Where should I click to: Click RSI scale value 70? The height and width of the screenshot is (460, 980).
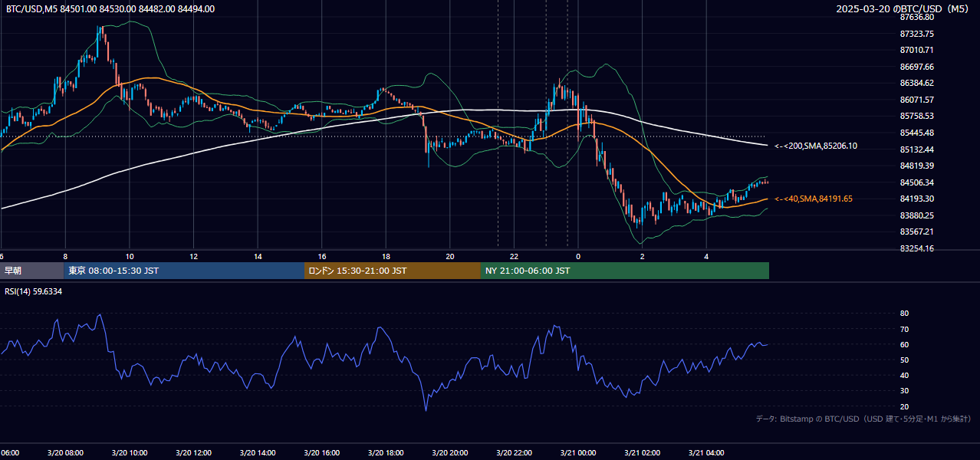[904, 329]
